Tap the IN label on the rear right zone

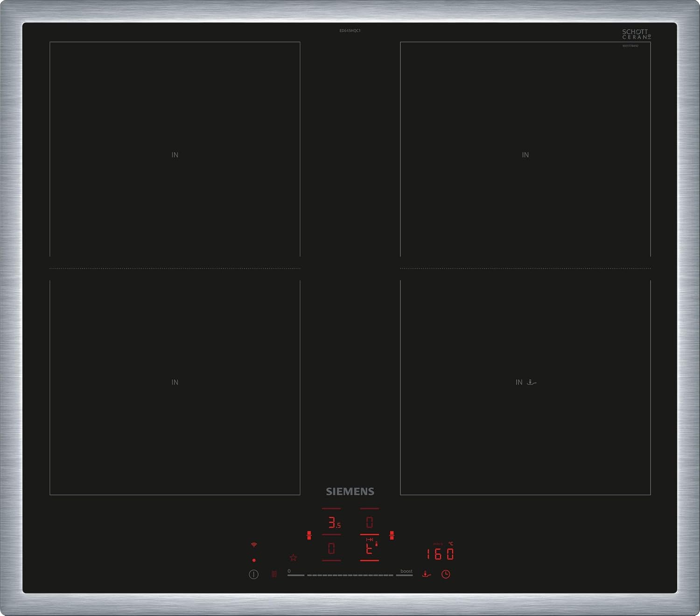point(525,155)
